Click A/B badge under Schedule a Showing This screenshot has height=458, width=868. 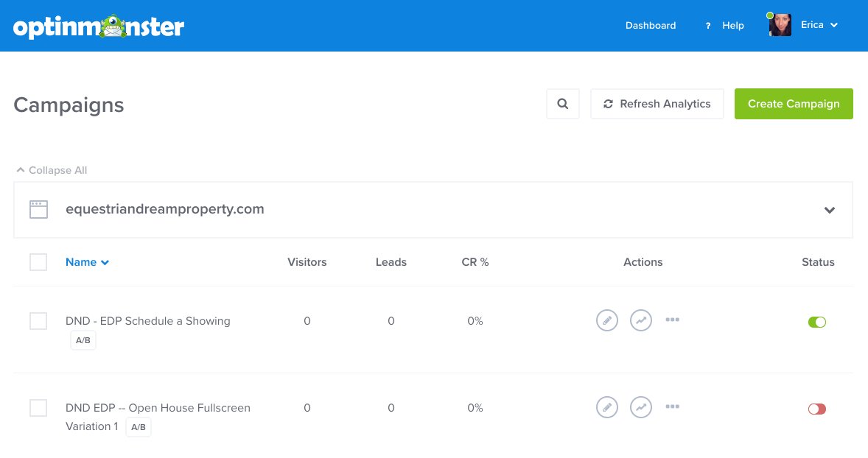[x=83, y=340]
